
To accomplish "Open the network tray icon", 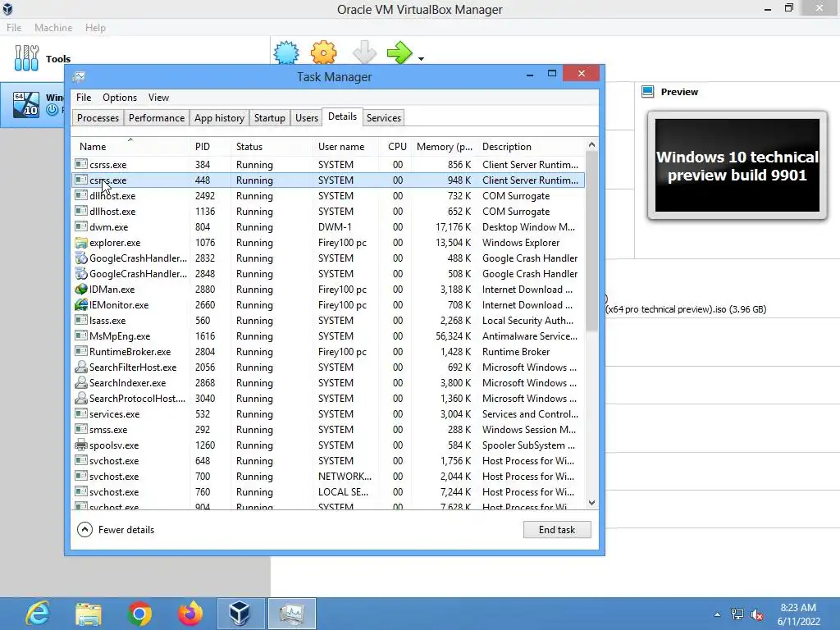I will (737, 614).
